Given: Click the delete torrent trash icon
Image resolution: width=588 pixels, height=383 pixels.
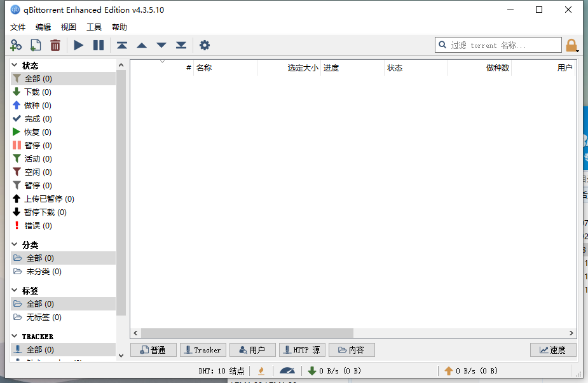Looking at the screenshot, I should click(55, 45).
